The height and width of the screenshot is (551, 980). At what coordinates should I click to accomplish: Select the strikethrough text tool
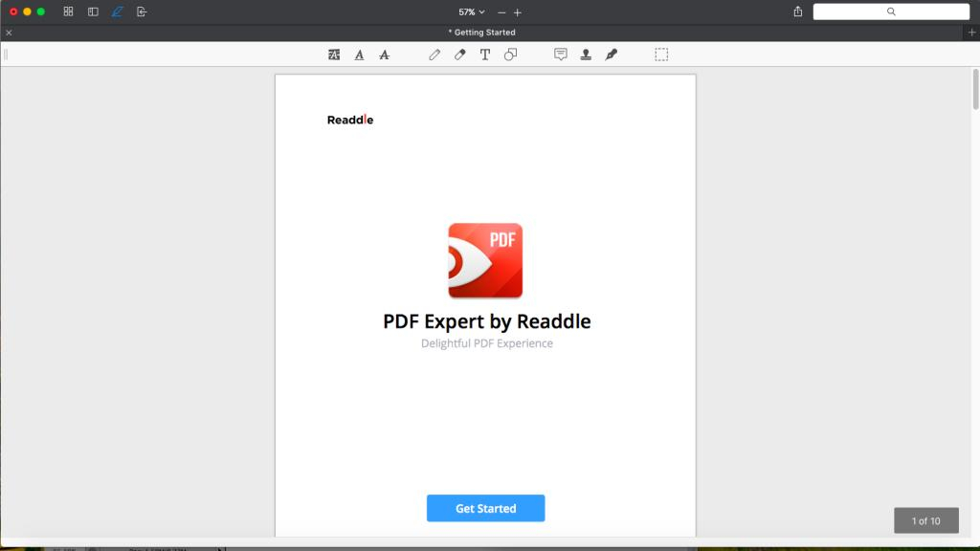(384, 55)
